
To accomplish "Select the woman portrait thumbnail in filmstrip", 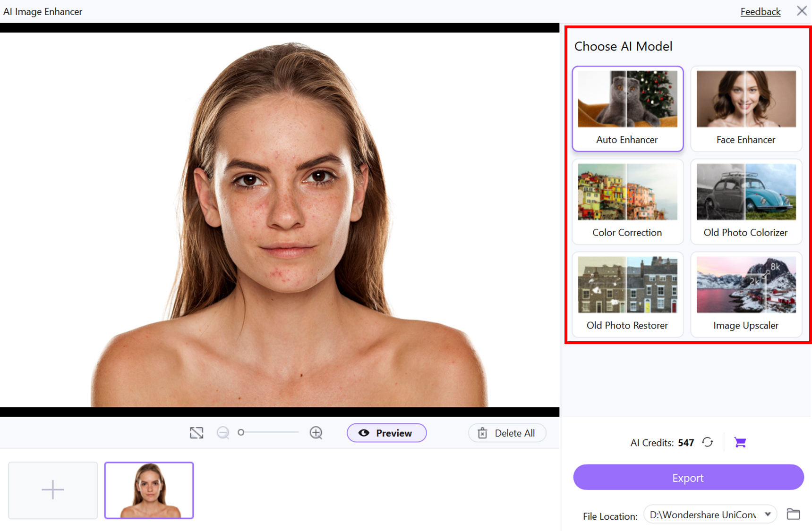I will pyautogui.click(x=149, y=490).
